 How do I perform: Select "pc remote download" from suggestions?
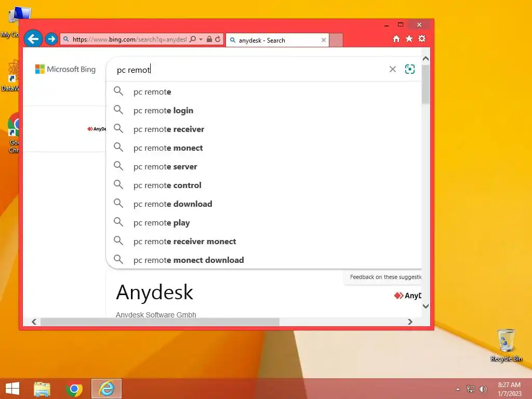tap(263, 204)
